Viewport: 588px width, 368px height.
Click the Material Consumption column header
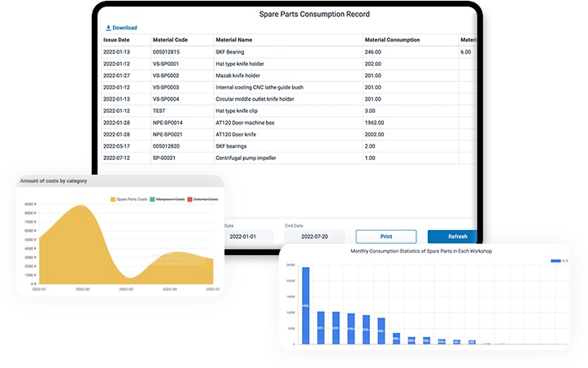pyautogui.click(x=392, y=40)
